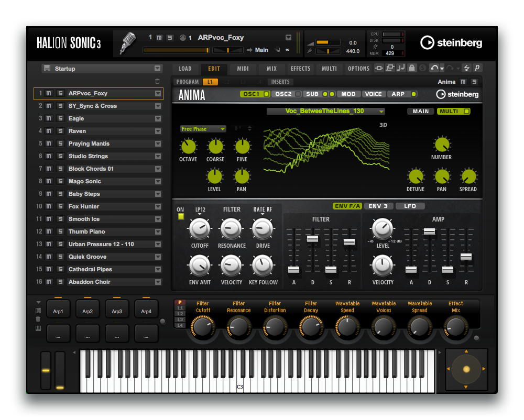Toggle the MULTI oscillator on indicator
The width and height of the screenshot is (524, 420).
466,111
